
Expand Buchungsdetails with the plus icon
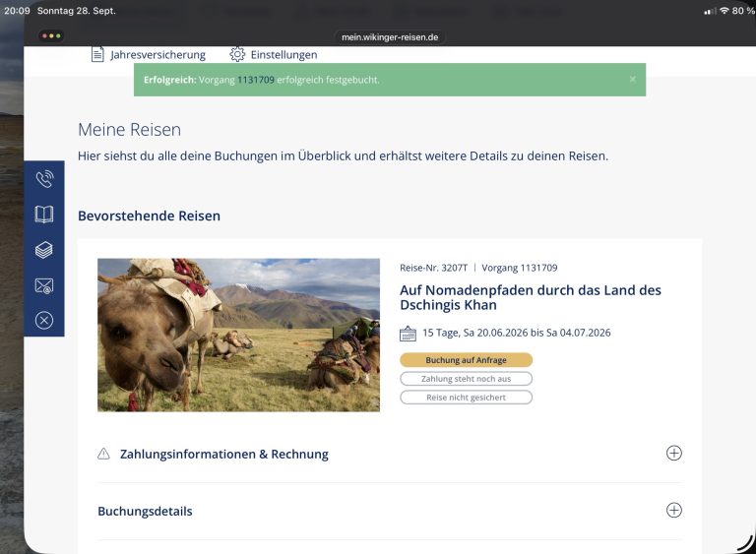coord(673,511)
